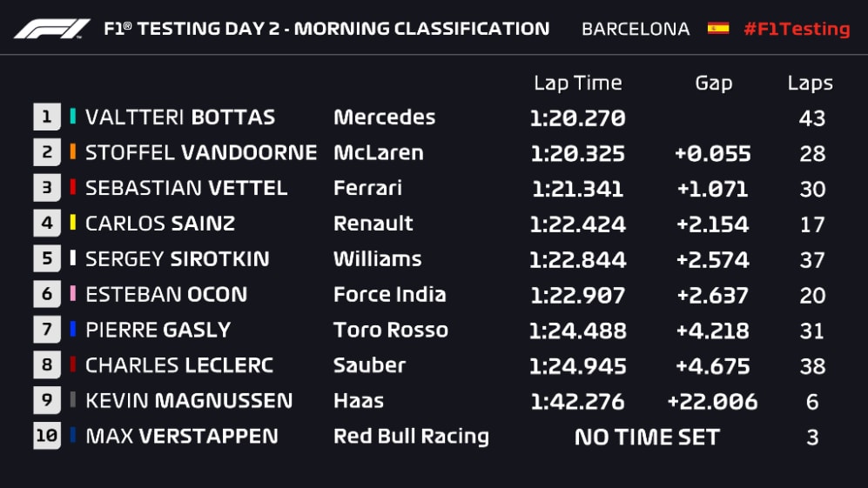Select Max Verstappen driver name

coord(182,436)
